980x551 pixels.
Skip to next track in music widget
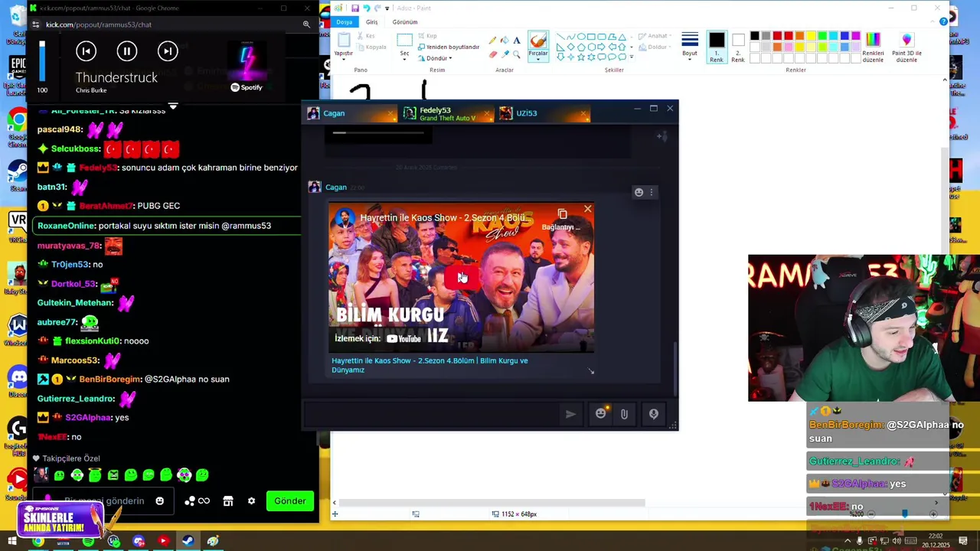pyautogui.click(x=168, y=51)
